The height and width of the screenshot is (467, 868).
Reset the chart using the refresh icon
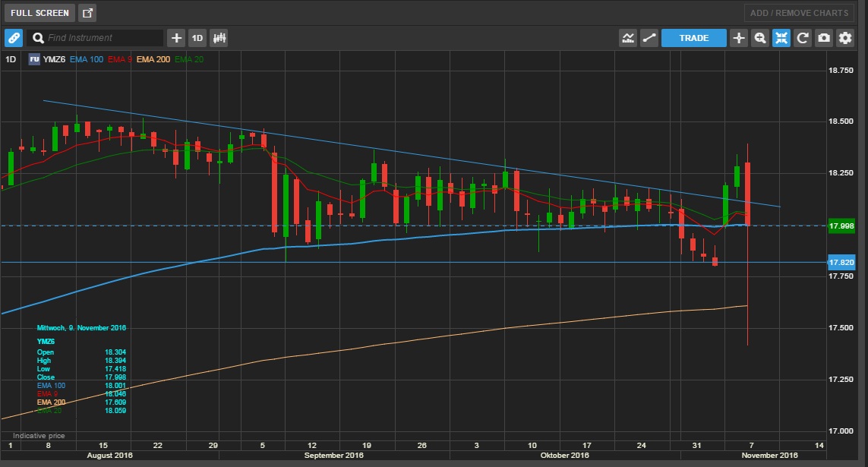[x=803, y=37]
